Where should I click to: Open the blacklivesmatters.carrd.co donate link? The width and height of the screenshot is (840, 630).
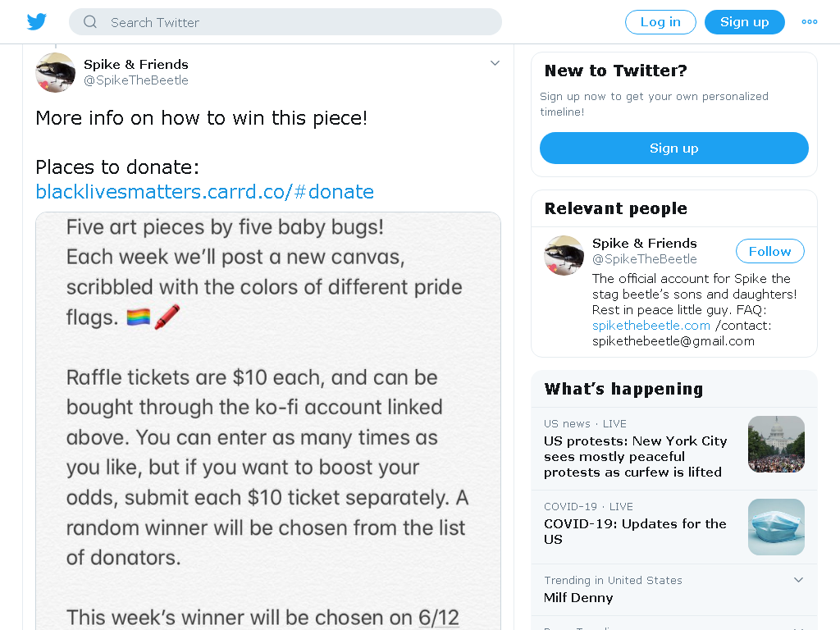pyautogui.click(x=204, y=192)
